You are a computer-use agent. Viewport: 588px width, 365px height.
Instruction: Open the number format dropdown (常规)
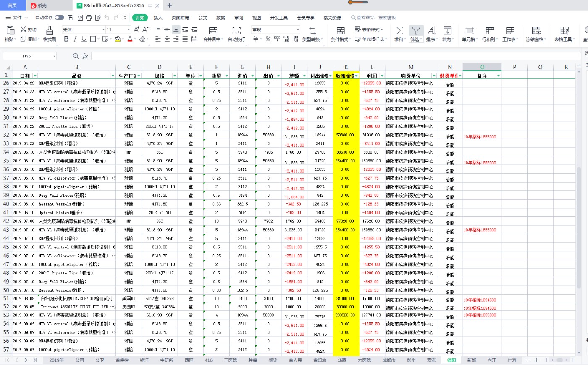point(298,30)
